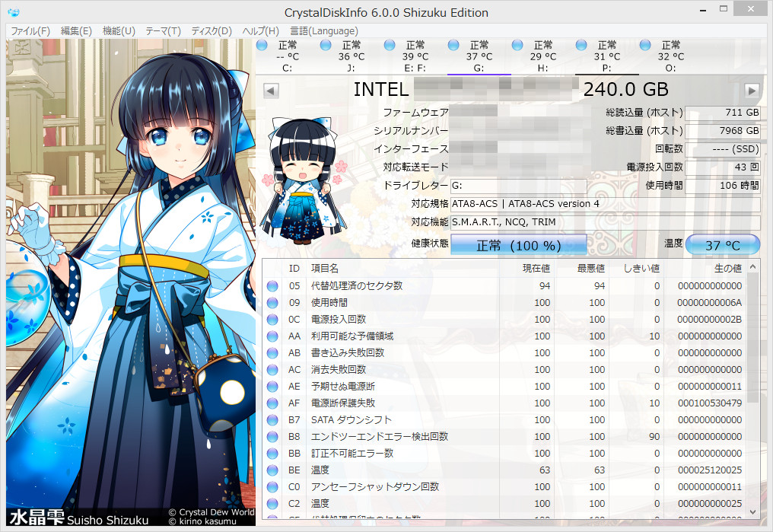Click status orb for attribute AC
773x532 pixels.
coord(272,370)
